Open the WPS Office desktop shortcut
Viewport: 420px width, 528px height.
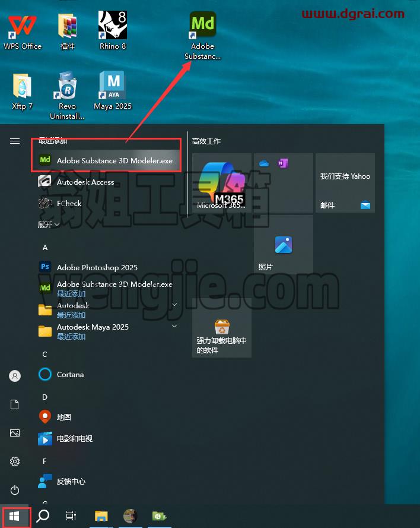(22, 32)
